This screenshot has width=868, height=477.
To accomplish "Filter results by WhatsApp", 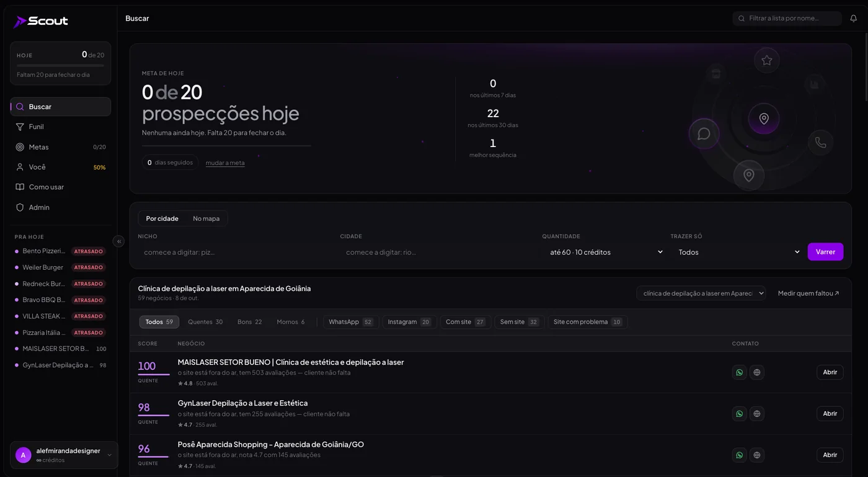I will [351, 322].
